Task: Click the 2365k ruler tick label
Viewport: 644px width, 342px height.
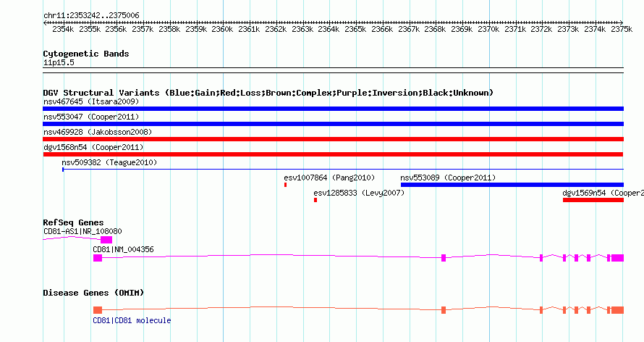Action: coord(356,29)
